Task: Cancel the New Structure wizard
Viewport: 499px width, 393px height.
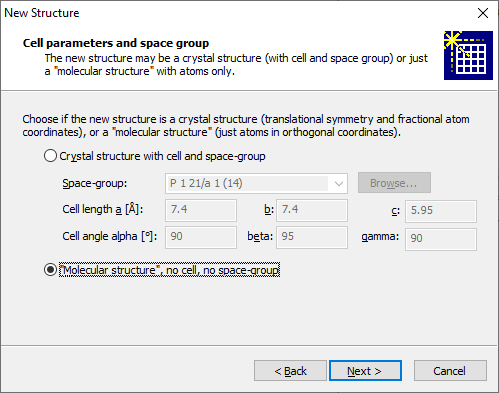Action: point(450,371)
